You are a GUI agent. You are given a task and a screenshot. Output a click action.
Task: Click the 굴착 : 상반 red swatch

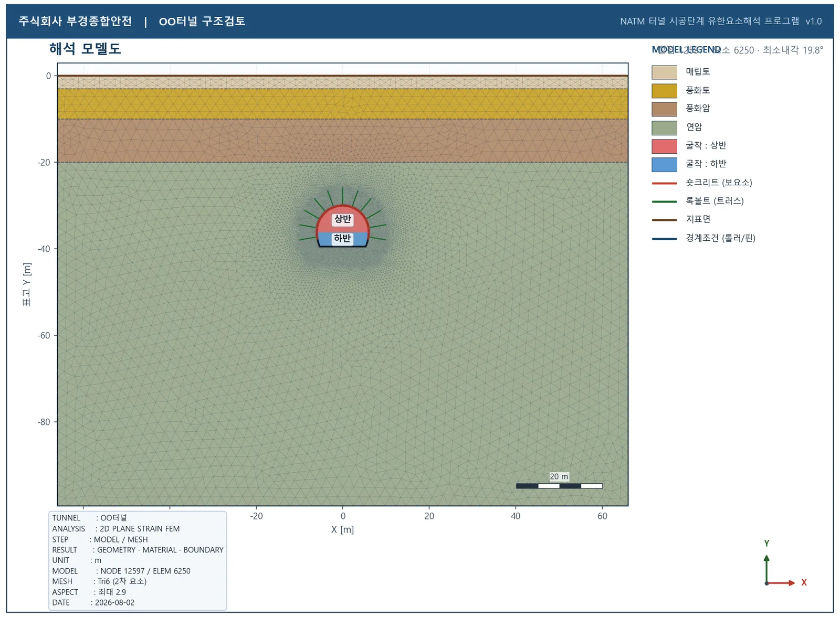664,146
